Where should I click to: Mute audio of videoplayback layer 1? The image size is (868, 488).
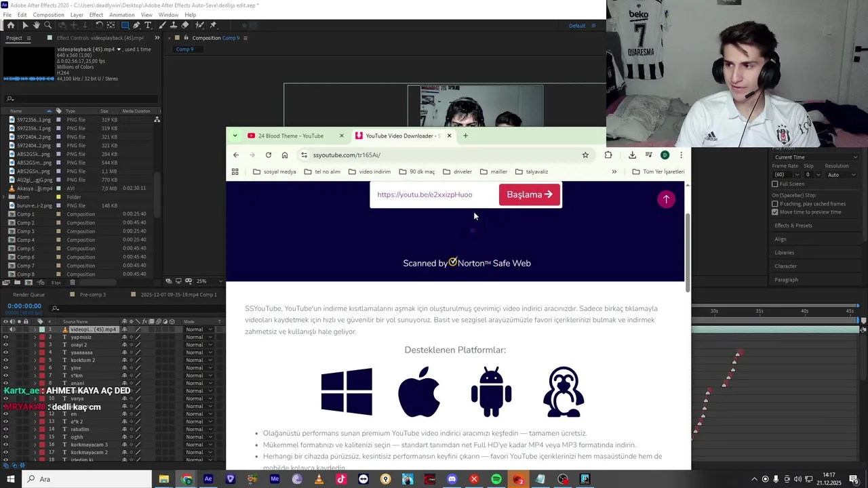coord(12,329)
